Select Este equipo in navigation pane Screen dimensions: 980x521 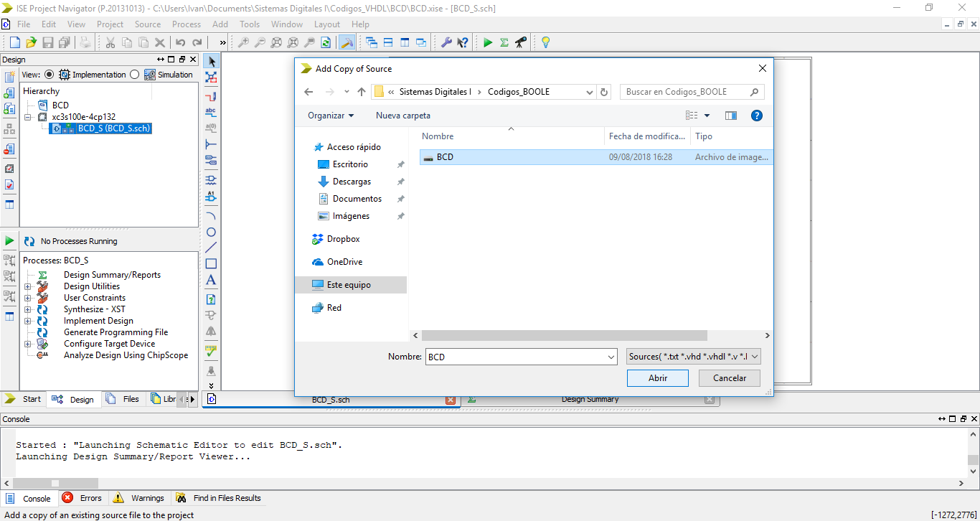pos(351,285)
